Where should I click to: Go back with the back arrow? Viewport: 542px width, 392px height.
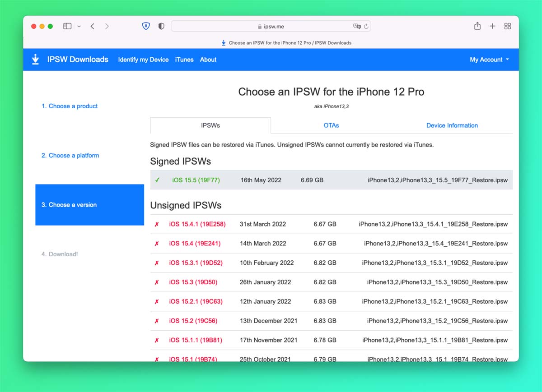pos(92,26)
